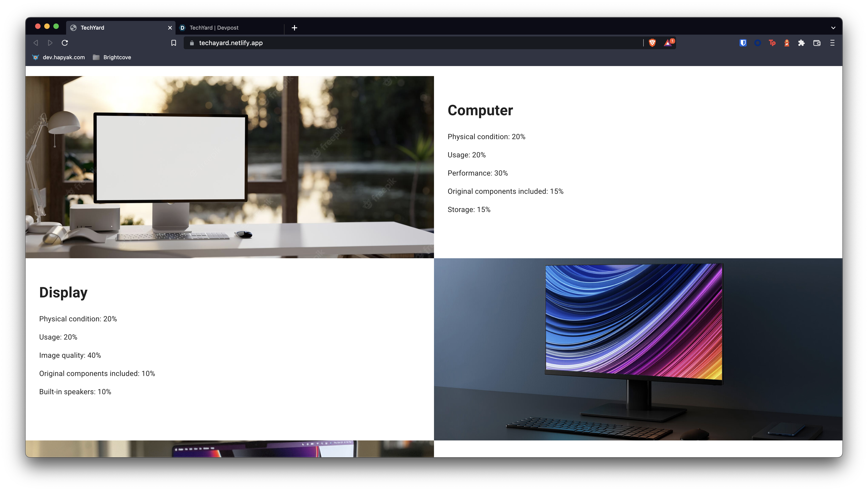This screenshot has width=868, height=491.
Task: Open the Brightcove bookmarks folder
Action: [112, 57]
